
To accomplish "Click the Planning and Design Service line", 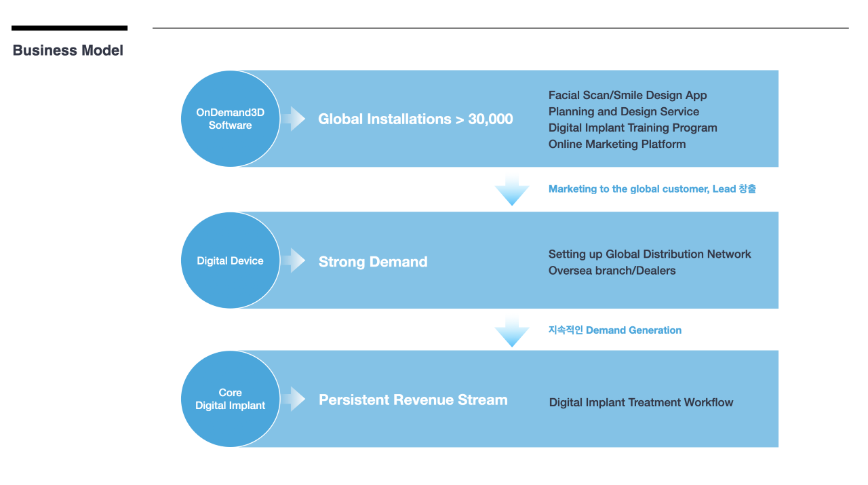I will (624, 112).
